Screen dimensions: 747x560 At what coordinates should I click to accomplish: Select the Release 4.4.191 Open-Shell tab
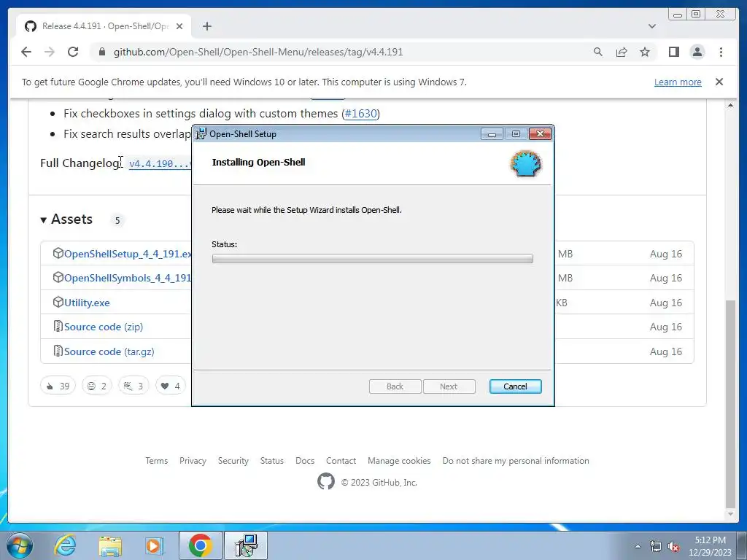pos(104,26)
